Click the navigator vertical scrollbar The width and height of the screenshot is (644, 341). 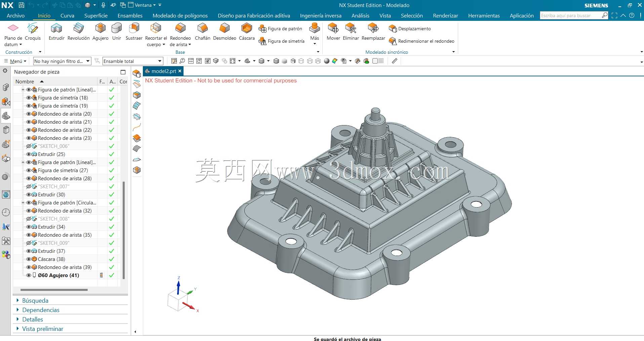tap(124, 230)
